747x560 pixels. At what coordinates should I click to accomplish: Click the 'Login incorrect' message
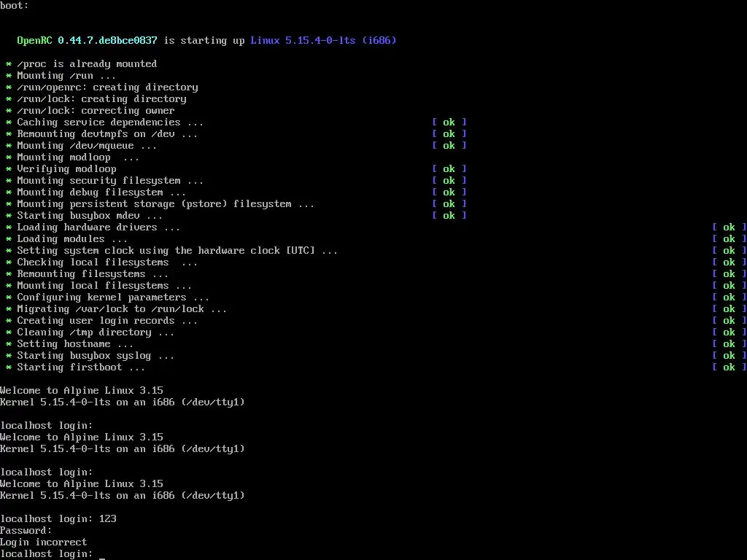[x=43, y=542]
